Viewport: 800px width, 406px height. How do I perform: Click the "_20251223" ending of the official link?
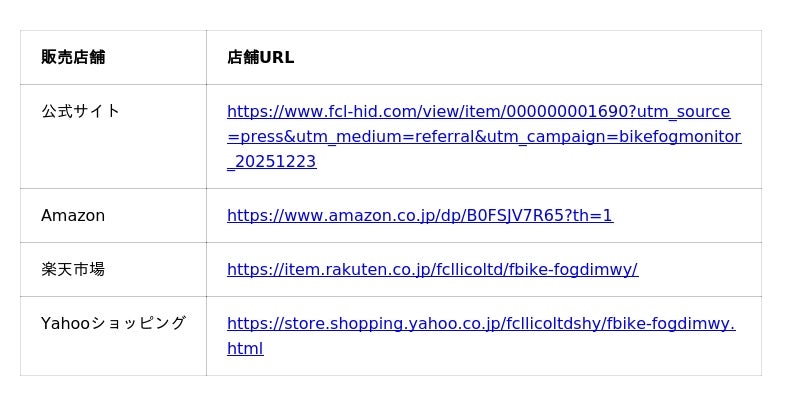pos(272,161)
